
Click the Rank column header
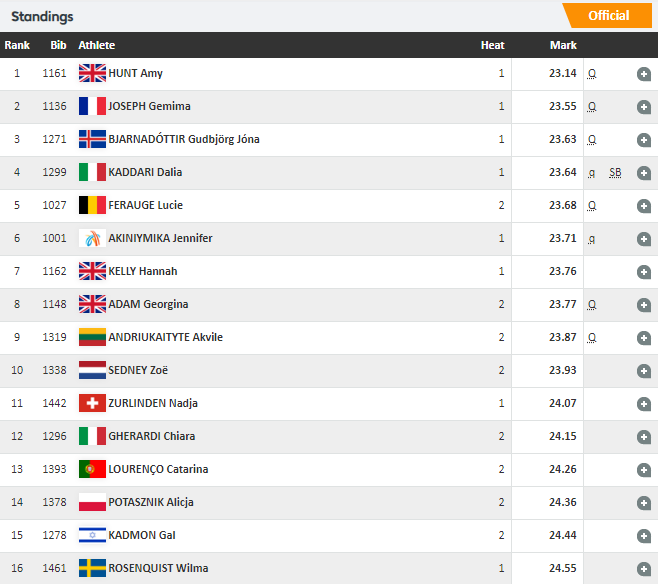click(17, 45)
